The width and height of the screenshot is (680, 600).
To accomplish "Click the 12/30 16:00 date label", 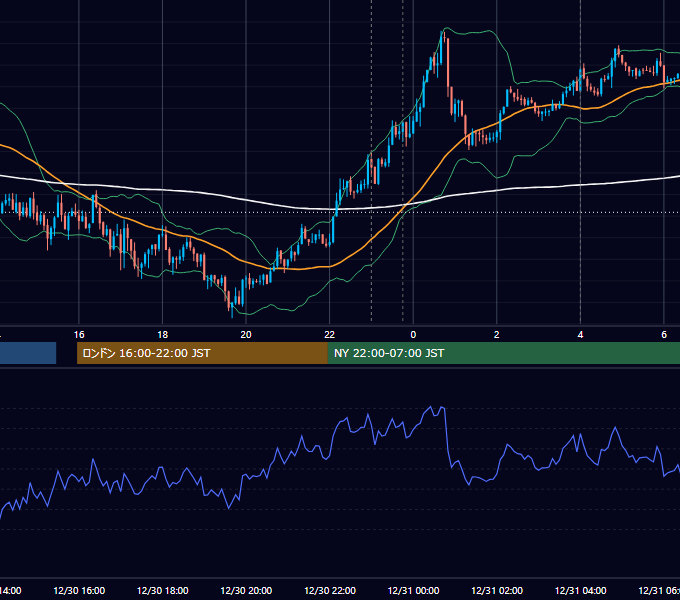I will 79,590.
